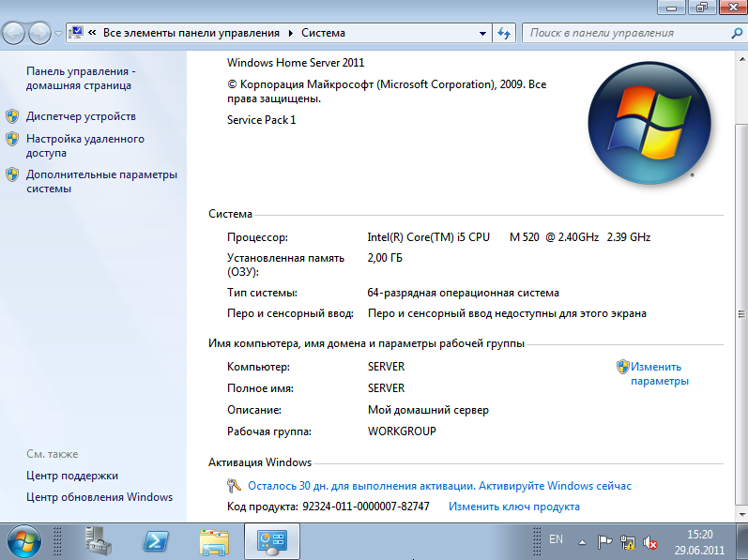Image resolution: width=748 pixels, height=560 pixels.
Task: Click activation link Осталось 30 дн.
Action: (439, 486)
